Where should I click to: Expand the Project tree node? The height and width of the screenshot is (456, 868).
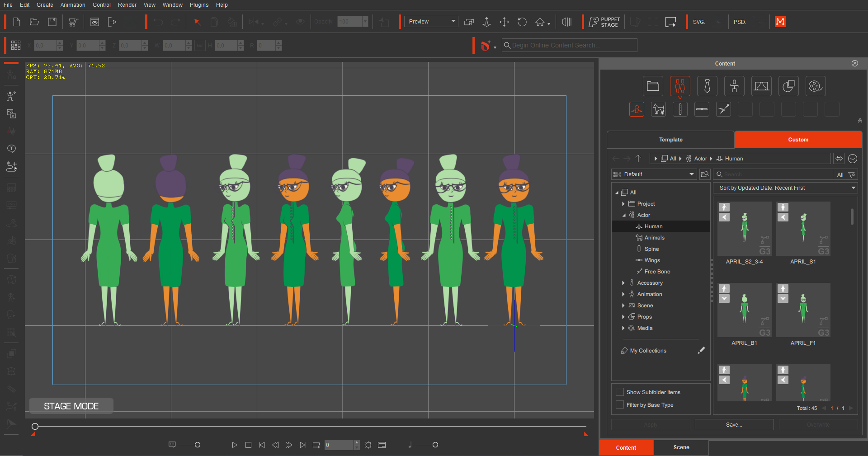coord(623,204)
